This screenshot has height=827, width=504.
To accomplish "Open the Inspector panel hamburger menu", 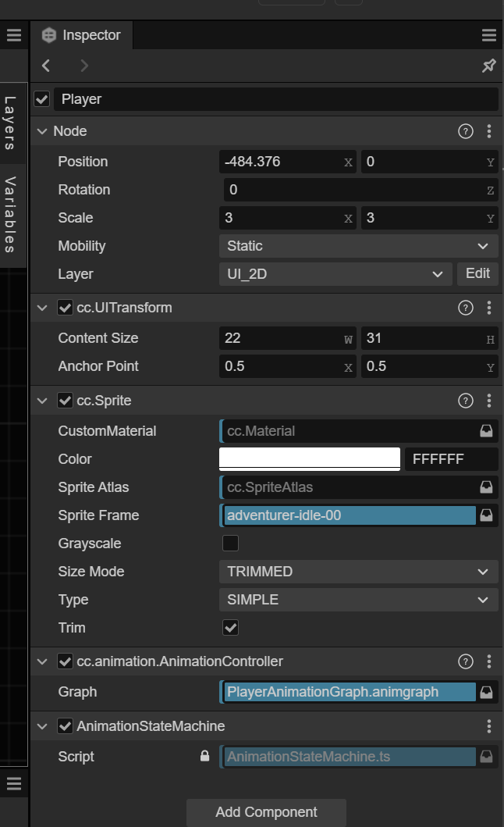I will (489, 35).
